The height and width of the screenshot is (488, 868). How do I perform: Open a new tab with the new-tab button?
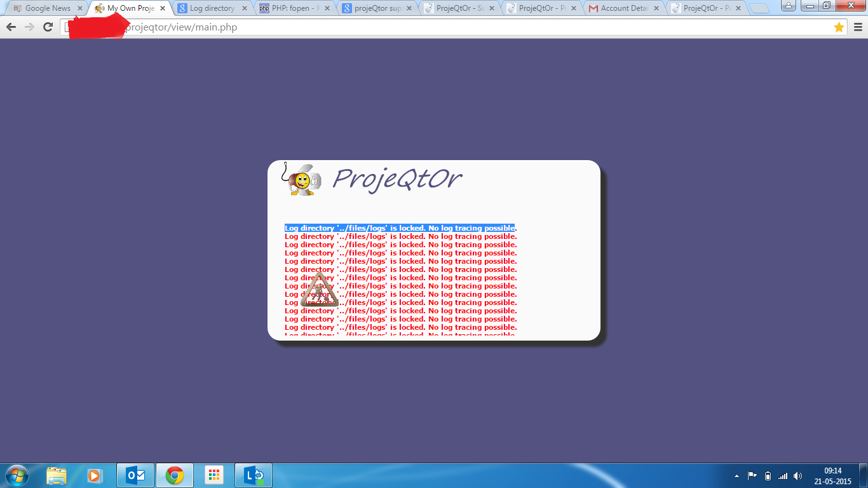tap(758, 8)
